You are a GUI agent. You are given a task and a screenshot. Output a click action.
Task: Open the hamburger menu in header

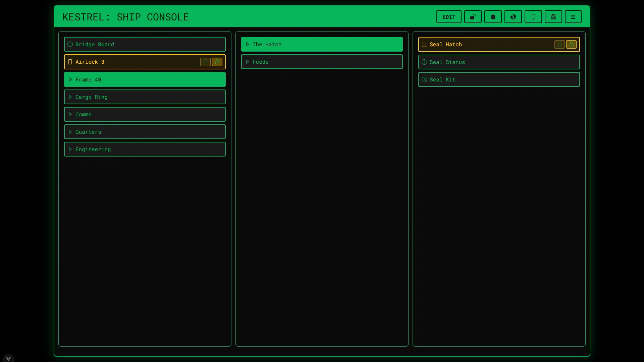[573, 17]
